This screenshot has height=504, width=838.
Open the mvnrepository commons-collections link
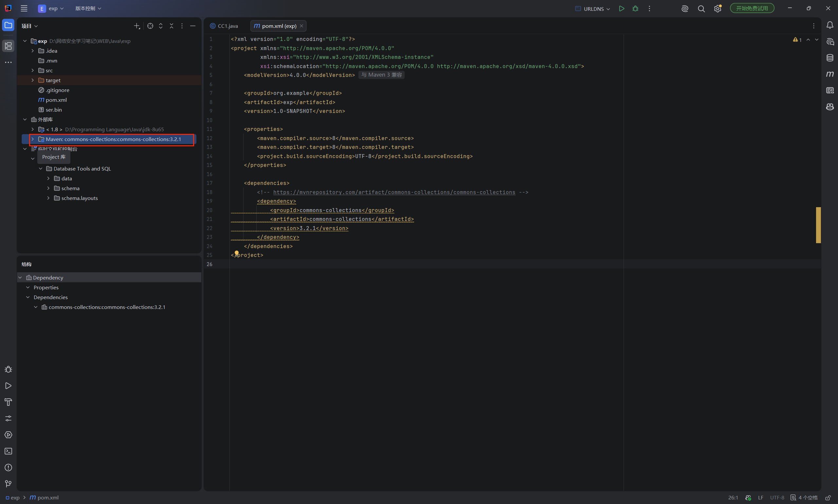[x=394, y=192]
